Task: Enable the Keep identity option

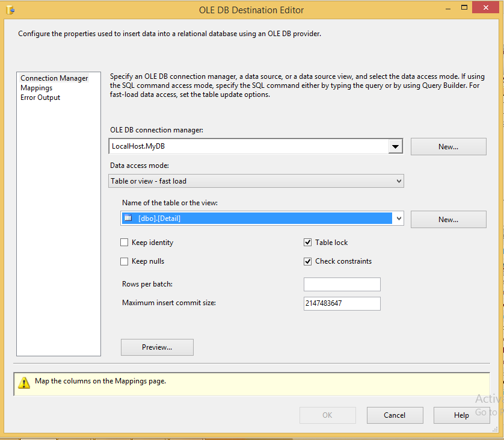Action: click(124, 242)
